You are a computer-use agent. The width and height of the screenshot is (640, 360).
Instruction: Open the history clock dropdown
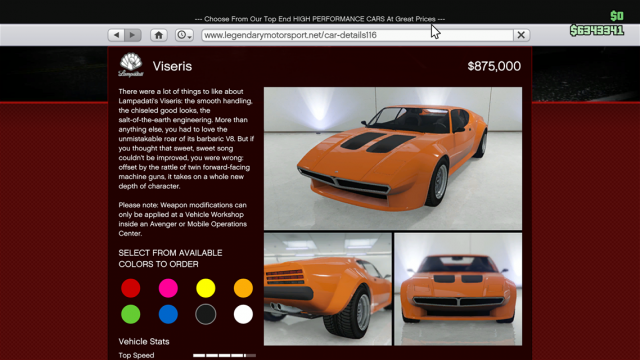[184, 35]
